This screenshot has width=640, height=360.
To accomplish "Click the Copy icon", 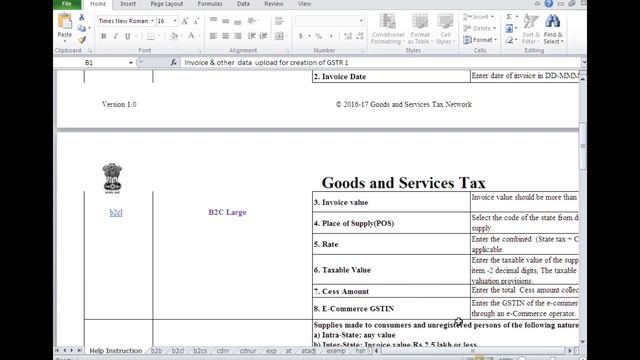I will (81, 28).
